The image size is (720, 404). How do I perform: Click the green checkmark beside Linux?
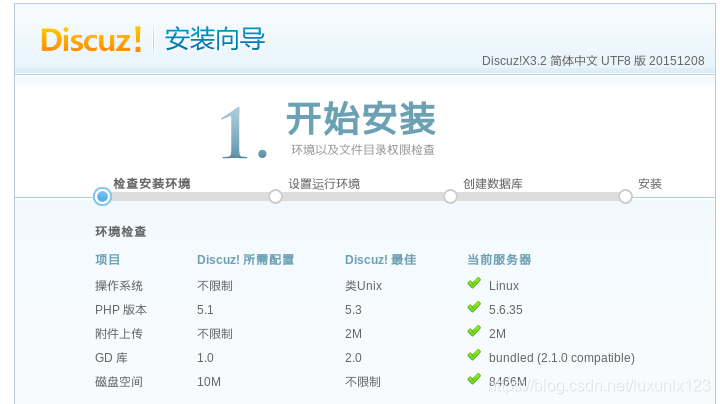pyautogui.click(x=474, y=283)
